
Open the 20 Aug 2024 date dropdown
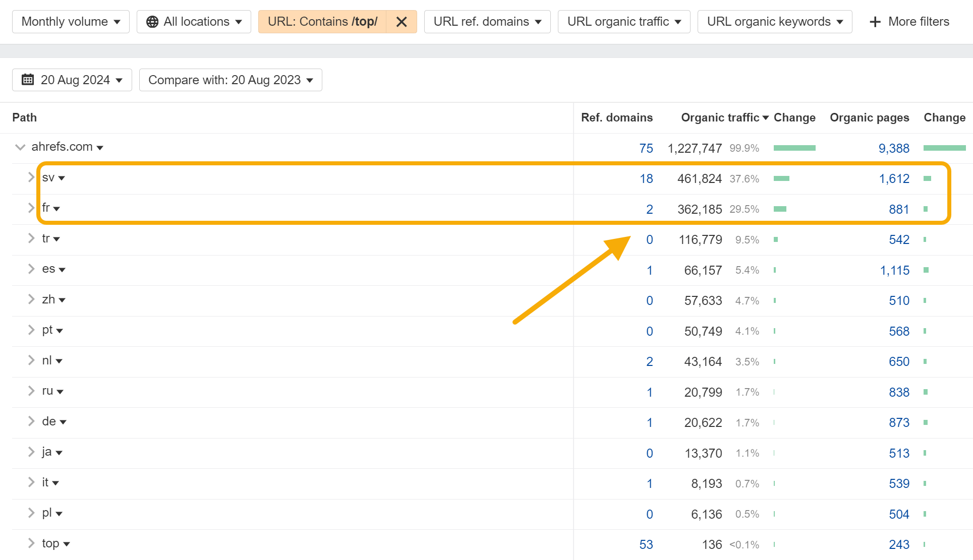pyautogui.click(x=71, y=80)
